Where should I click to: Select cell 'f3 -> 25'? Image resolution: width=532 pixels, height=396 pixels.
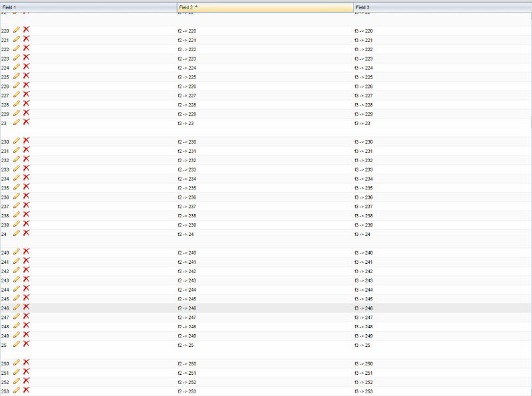[x=362, y=346]
